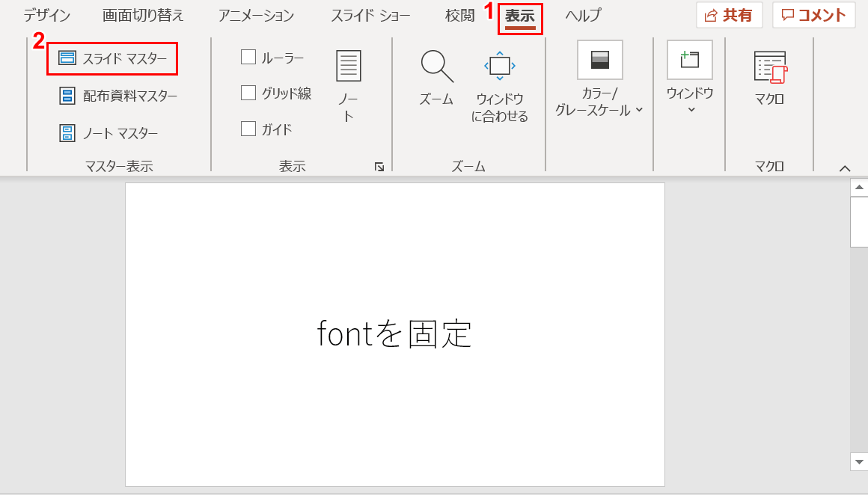Image resolution: width=868 pixels, height=495 pixels.
Task: Open Slide Master view (スライド マスター)
Action: point(111,58)
